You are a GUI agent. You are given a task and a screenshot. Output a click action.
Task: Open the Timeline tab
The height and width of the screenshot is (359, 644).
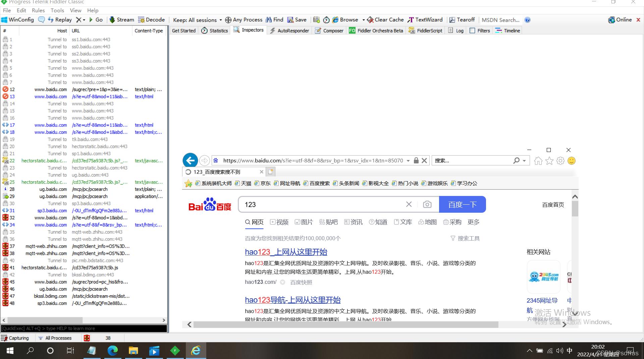point(507,31)
